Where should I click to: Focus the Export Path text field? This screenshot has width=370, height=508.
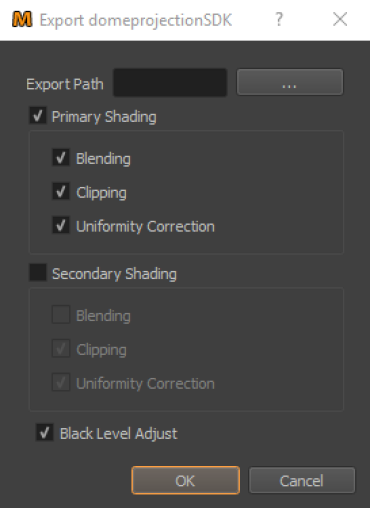(170, 82)
